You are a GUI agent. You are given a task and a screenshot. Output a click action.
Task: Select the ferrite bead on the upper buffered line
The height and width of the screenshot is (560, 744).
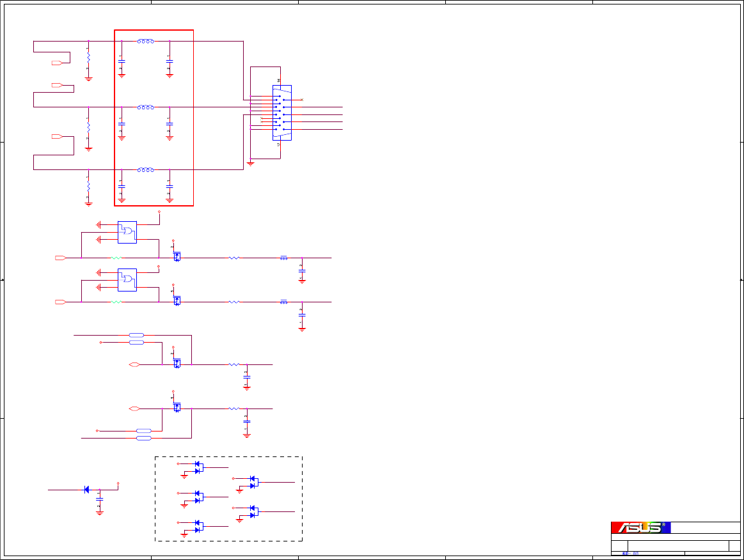point(284,258)
